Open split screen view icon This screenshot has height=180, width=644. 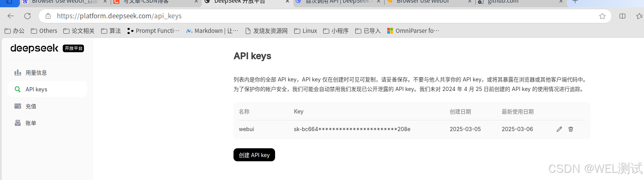(x=623, y=16)
